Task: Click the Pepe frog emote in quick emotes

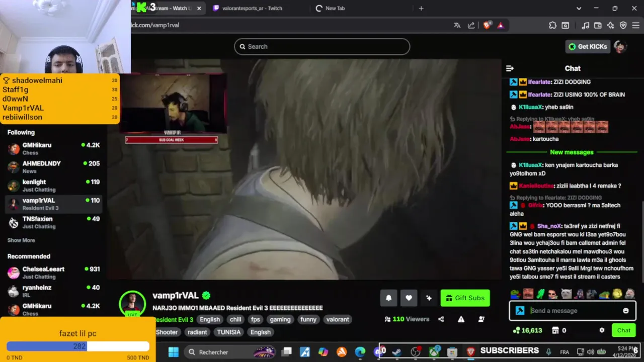Action: pos(515,294)
